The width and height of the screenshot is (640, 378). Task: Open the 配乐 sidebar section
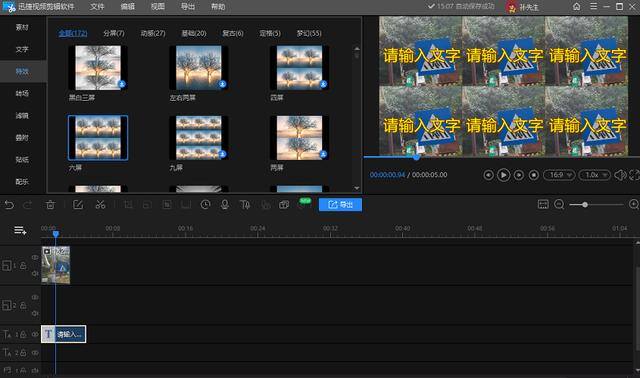(22, 182)
